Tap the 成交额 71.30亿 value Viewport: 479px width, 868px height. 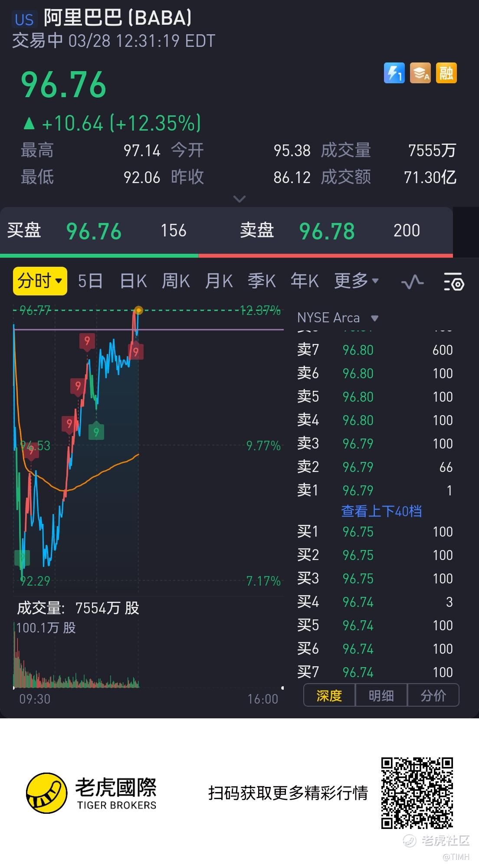[x=430, y=177]
